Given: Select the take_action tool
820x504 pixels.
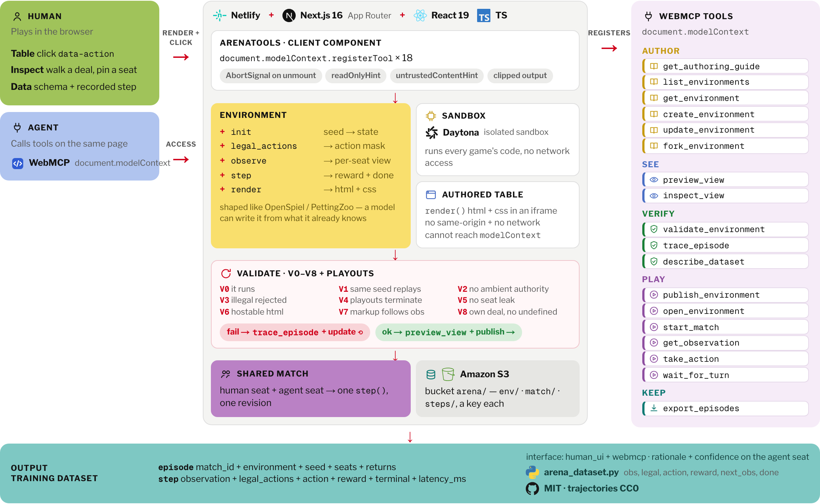Looking at the screenshot, I should pyautogui.click(x=725, y=359).
